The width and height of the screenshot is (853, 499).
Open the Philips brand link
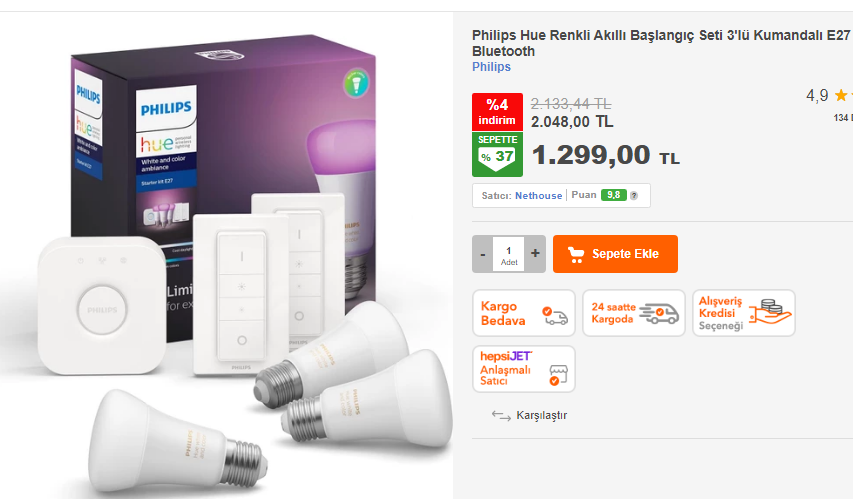pyautogui.click(x=491, y=67)
